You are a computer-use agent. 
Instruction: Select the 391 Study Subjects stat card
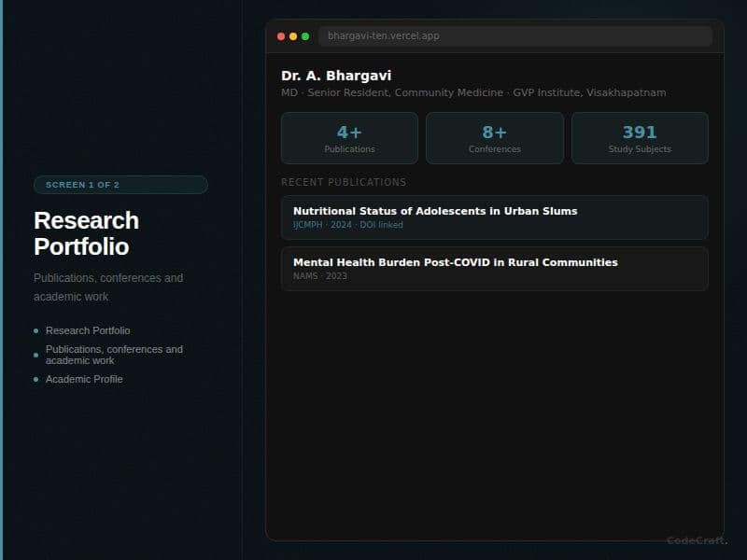(x=640, y=138)
